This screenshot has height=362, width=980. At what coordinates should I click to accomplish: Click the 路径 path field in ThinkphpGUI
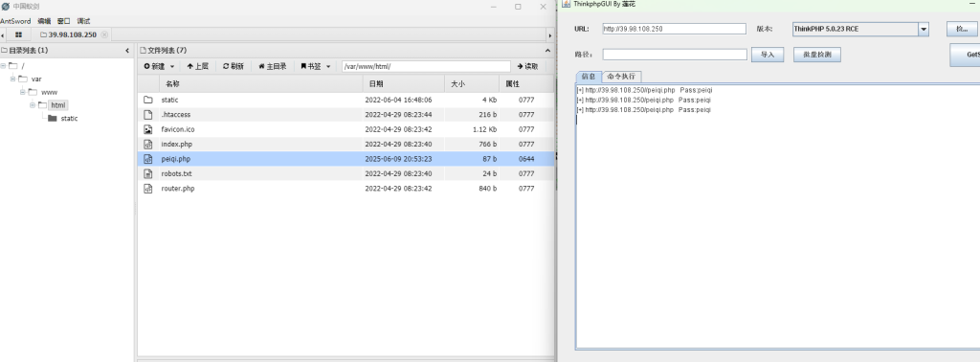coord(675,55)
